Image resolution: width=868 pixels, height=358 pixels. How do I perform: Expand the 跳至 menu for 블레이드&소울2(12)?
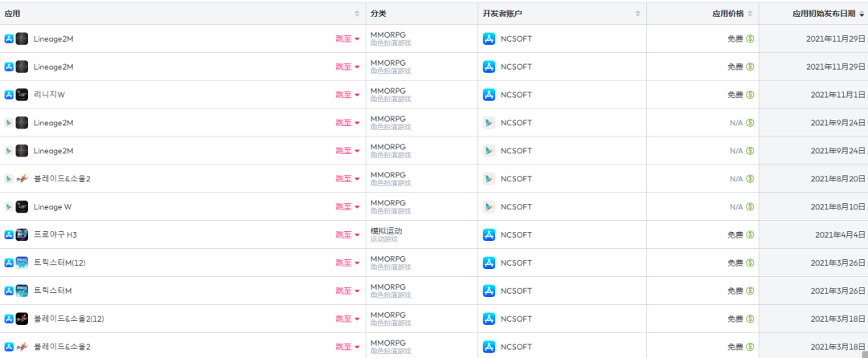[347, 319]
